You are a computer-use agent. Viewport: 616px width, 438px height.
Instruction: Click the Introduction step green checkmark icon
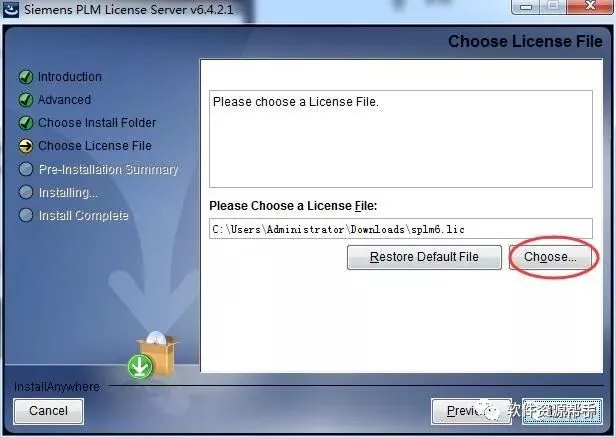(26, 77)
